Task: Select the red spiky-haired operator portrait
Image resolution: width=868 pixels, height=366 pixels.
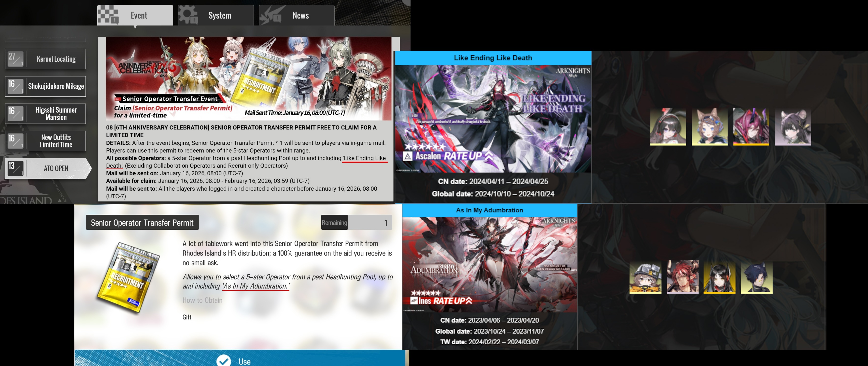Action: (682, 277)
